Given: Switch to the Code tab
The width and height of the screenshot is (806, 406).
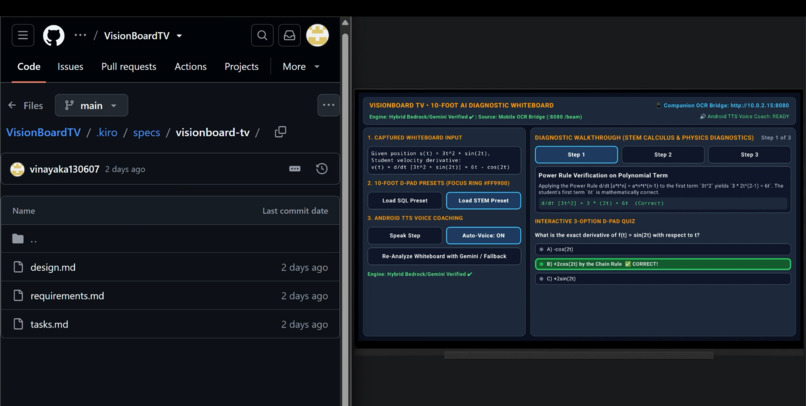Looking at the screenshot, I should pos(29,67).
